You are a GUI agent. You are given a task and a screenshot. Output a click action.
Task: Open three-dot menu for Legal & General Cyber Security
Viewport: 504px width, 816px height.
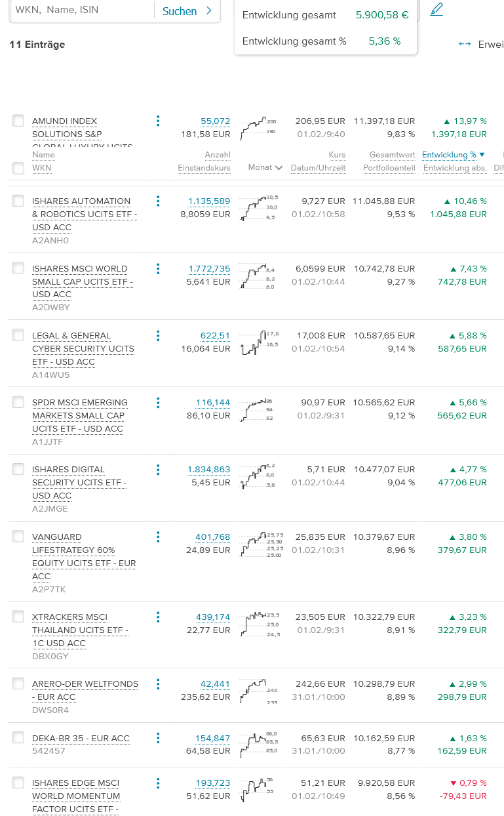158,335
